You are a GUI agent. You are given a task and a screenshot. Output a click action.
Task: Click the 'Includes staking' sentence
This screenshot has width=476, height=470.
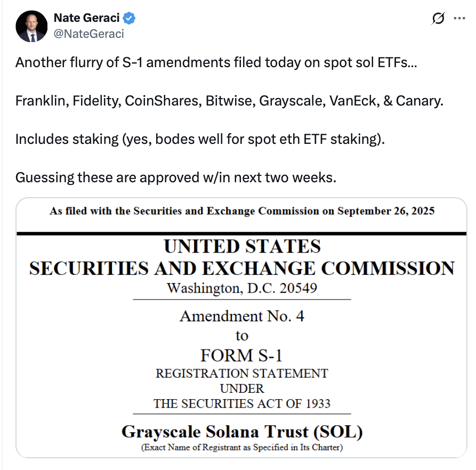[199, 139]
